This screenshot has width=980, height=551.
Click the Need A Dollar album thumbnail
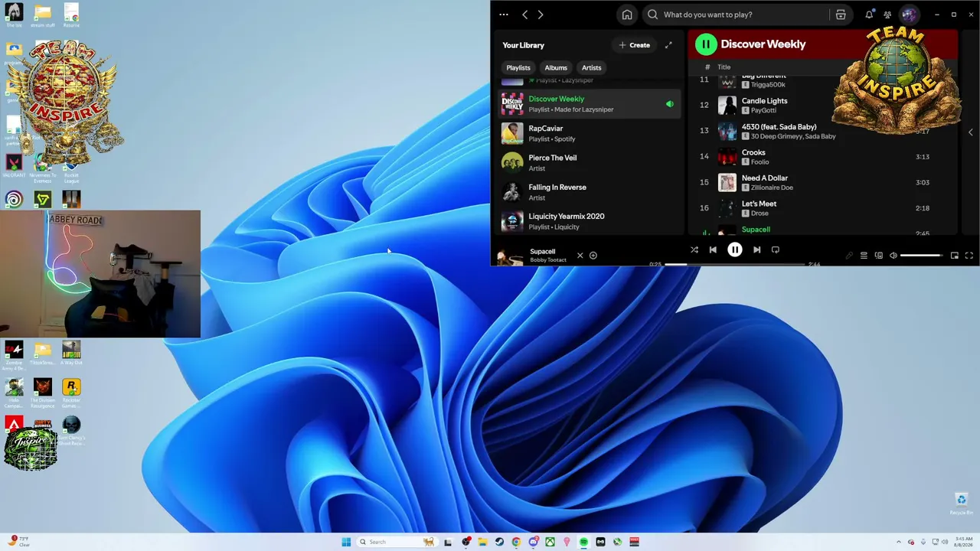pos(727,182)
